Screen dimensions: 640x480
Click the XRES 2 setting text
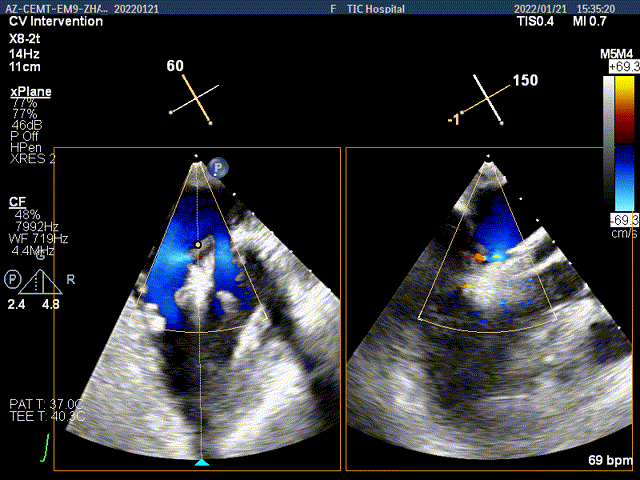coord(32,159)
